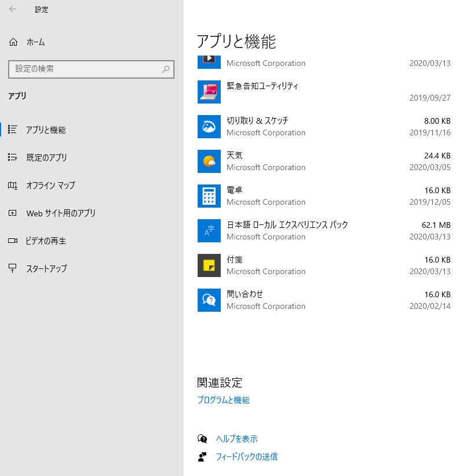
Task: Click the フィードバックの送信 person icon
Action: tap(202, 456)
